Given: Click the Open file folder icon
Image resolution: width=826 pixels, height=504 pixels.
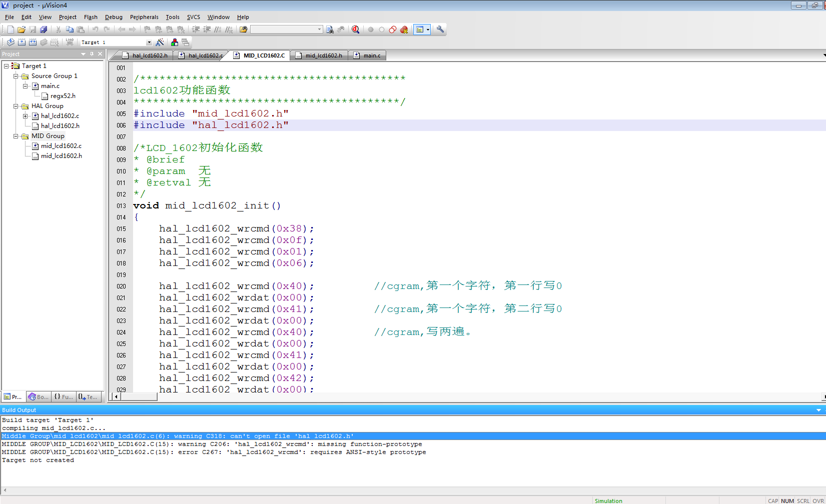Looking at the screenshot, I should click(22, 29).
